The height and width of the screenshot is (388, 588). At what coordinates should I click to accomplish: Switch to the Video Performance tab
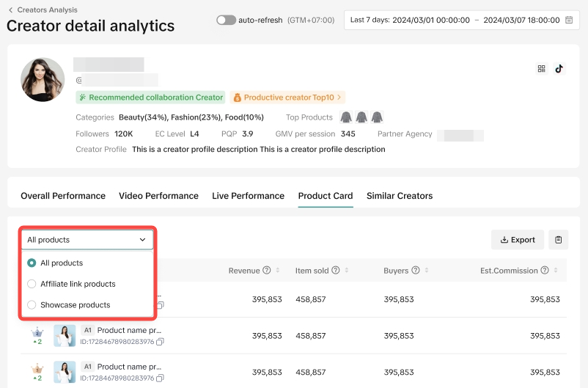[158, 196]
